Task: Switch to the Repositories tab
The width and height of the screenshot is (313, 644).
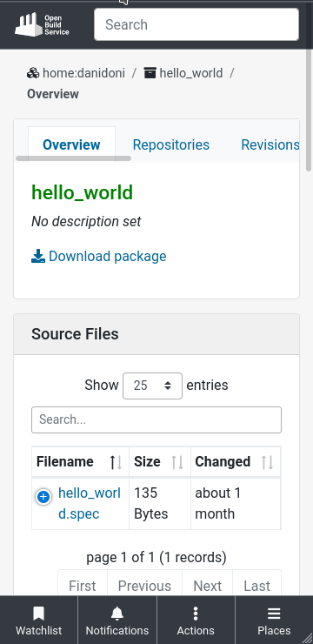Action: click(171, 144)
